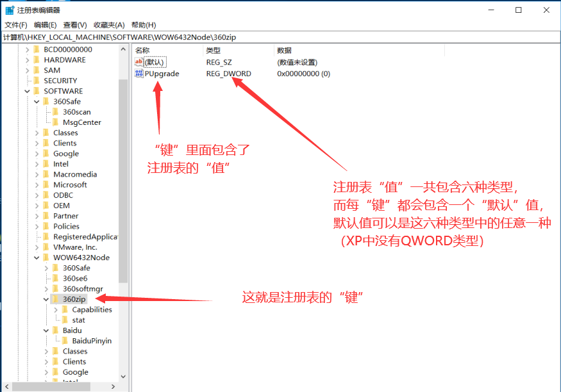Viewport: 561px width, 392px height.
Task: Close the Registry Editor window
Action: pos(546,10)
